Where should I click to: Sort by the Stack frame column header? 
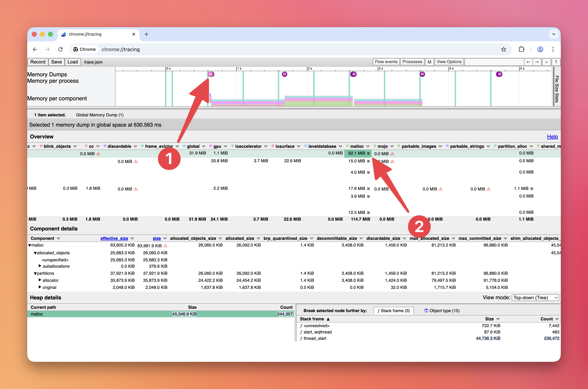[314, 319]
